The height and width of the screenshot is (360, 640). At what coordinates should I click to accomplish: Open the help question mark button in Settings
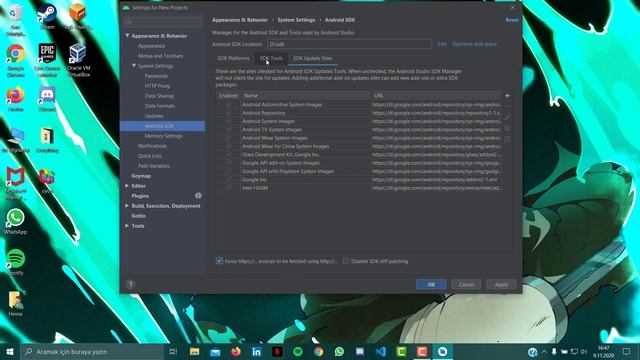(x=130, y=284)
